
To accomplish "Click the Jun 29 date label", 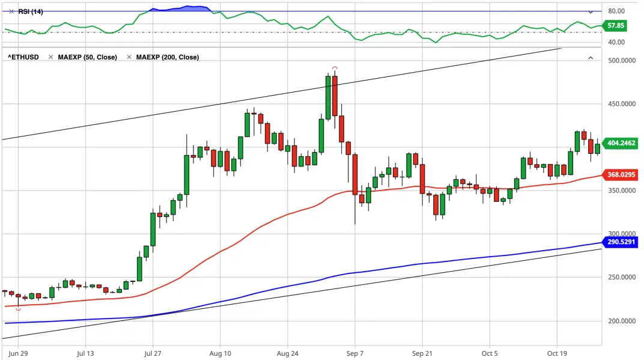I will pyautogui.click(x=18, y=353).
